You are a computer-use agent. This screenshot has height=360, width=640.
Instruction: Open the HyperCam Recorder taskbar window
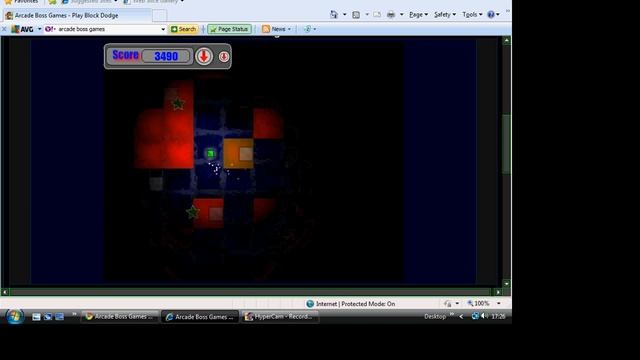[280, 316]
